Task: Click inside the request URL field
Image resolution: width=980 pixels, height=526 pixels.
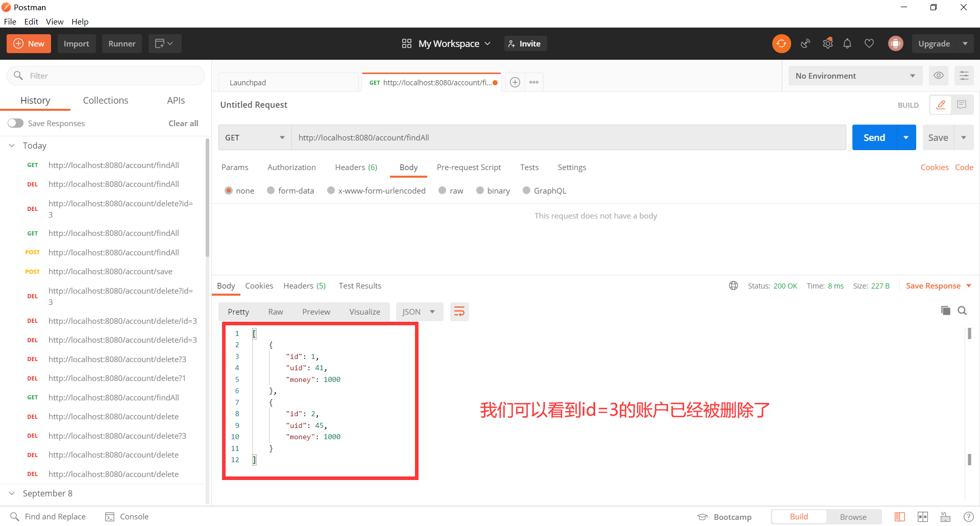Action: 510,137
